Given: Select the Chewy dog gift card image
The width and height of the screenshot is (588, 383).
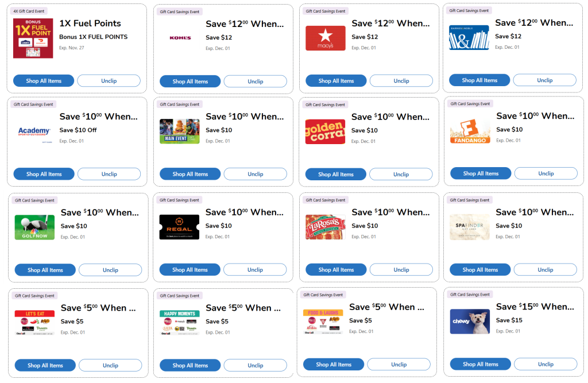Looking at the screenshot, I should (x=470, y=322).
